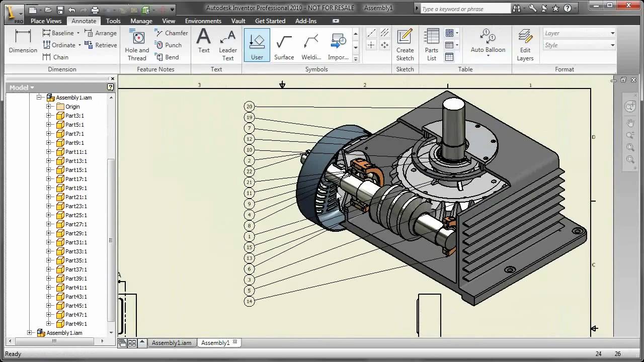Insert Text annotation
Image resolution: width=644 pixels, height=362 pixels.
[204, 41]
